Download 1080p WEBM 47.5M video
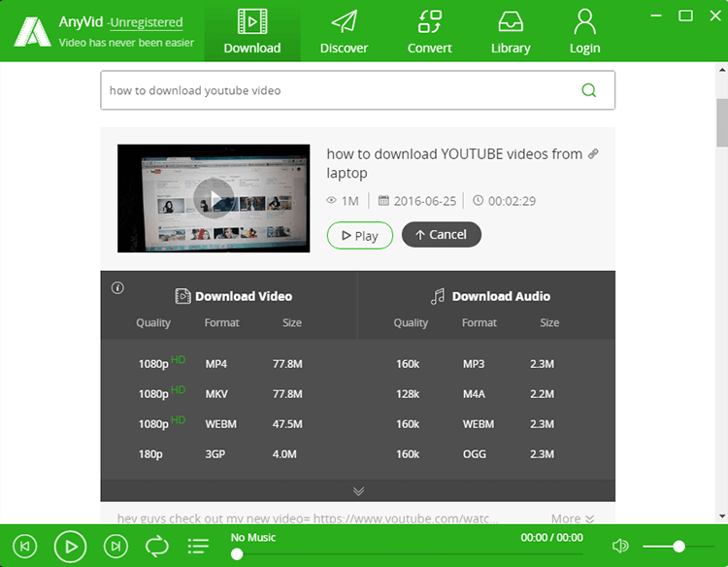 (220, 424)
